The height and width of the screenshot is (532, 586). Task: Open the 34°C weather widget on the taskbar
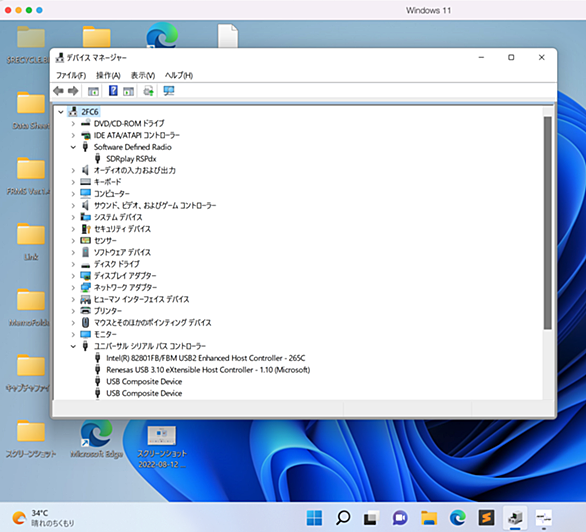coord(43,518)
